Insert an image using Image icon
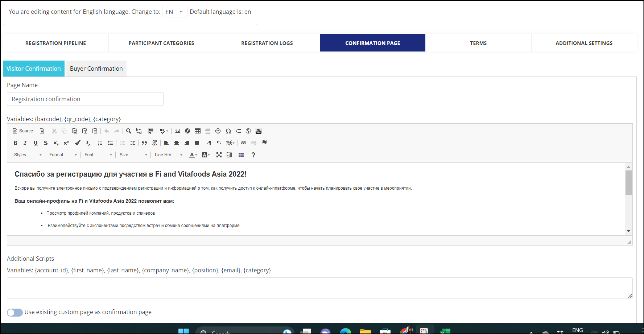The height and width of the screenshot is (334, 644). [x=177, y=131]
